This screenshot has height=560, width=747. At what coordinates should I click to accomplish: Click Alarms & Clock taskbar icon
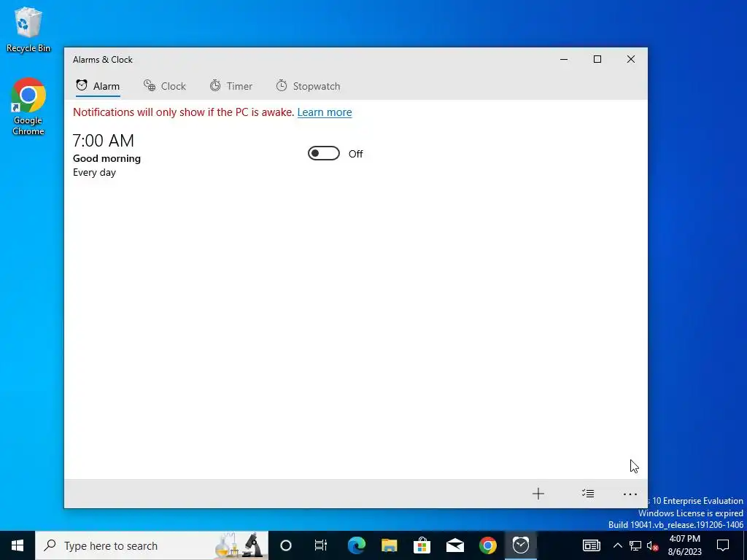[521, 545]
